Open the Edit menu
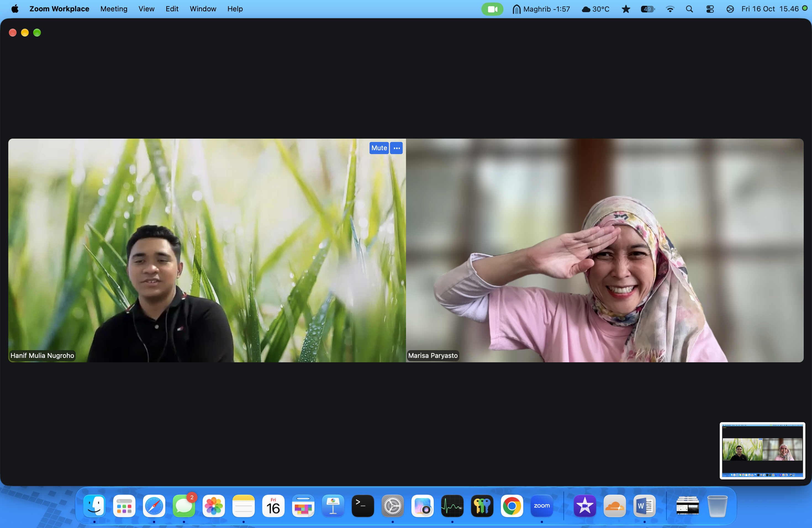The image size is (812, 528). 172,9
